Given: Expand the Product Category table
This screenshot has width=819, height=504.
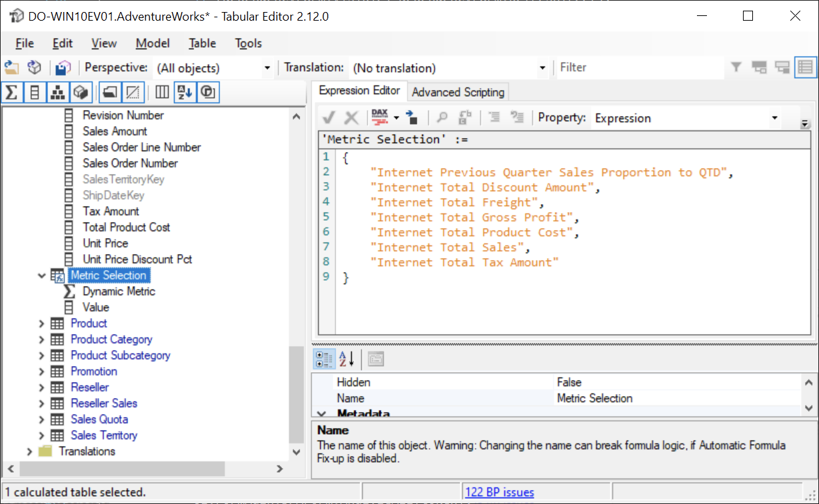Looking at the screenshot, I should click(42, 339).
